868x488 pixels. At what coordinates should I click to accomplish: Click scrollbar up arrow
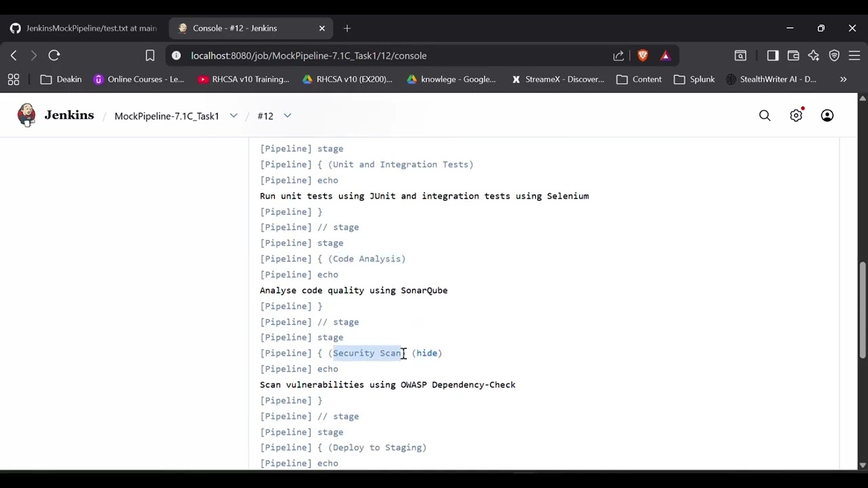pos(863,99)
